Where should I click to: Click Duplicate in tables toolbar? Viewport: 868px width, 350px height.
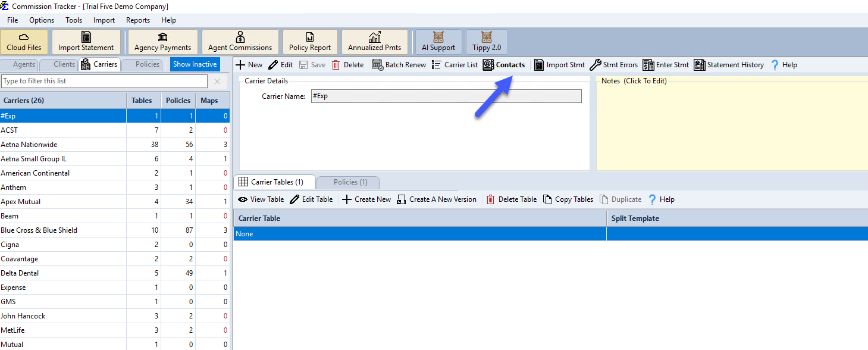point(621,199)
